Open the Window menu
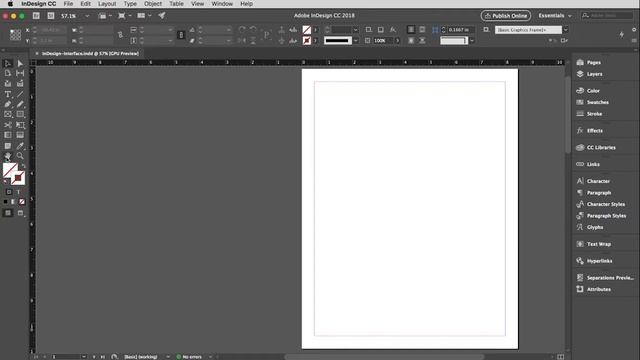 pos(222,4)
